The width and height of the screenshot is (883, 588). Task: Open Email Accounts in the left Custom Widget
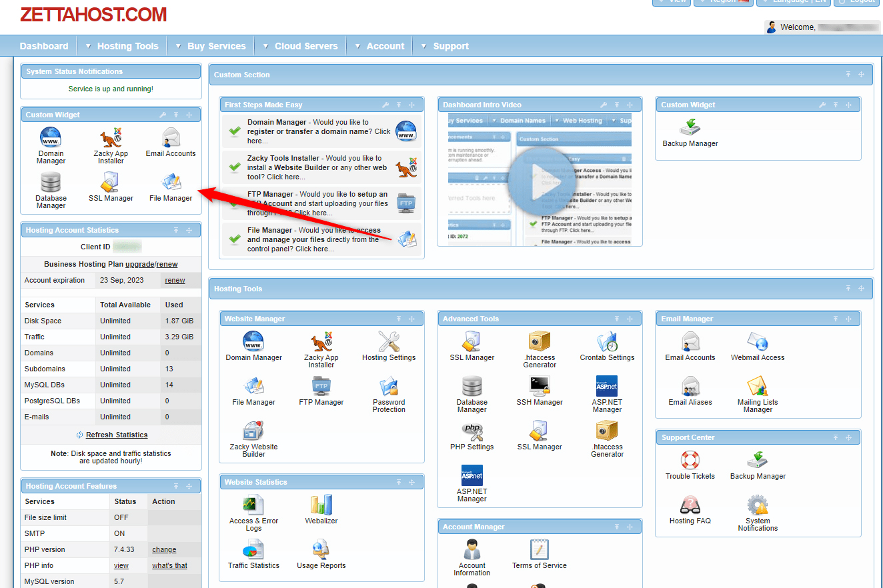[171, 143]
